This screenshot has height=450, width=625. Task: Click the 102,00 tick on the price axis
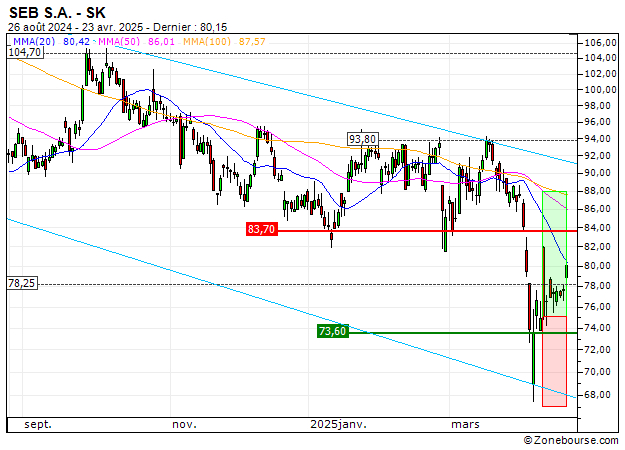tap(600, 74)
